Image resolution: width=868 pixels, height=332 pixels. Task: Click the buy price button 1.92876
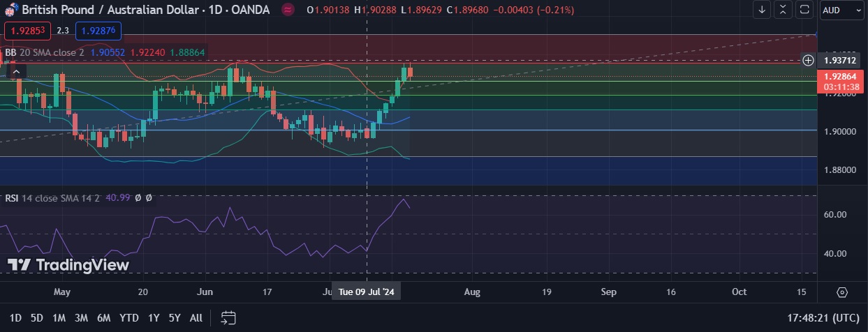(x=98, y=31)
